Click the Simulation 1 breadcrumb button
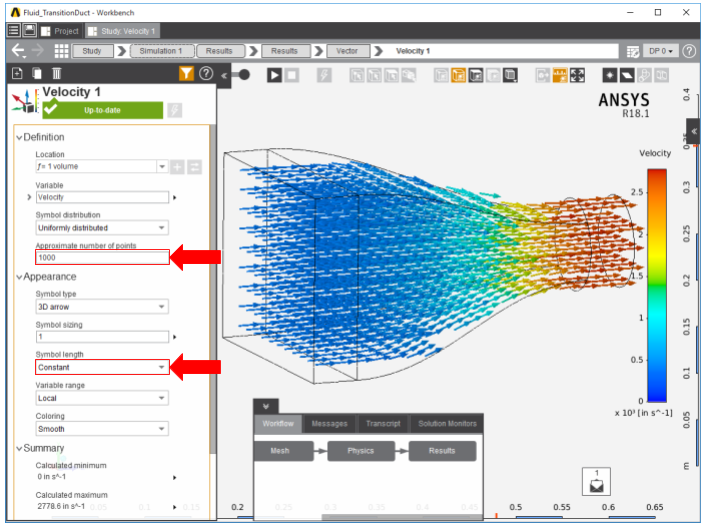 (162, 51)
